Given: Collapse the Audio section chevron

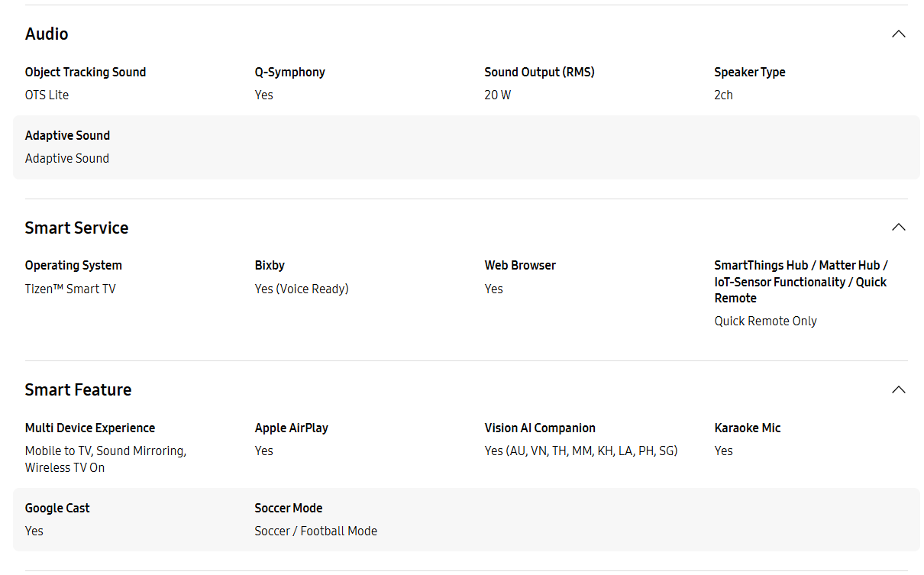Looking at the screenshot, I should click(x=899, y=34).
